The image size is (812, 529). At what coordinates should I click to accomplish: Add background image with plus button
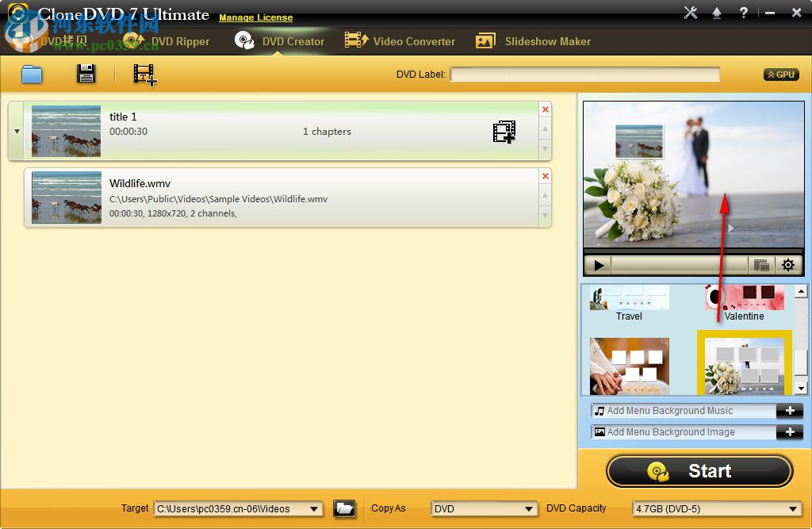(790, 432)
